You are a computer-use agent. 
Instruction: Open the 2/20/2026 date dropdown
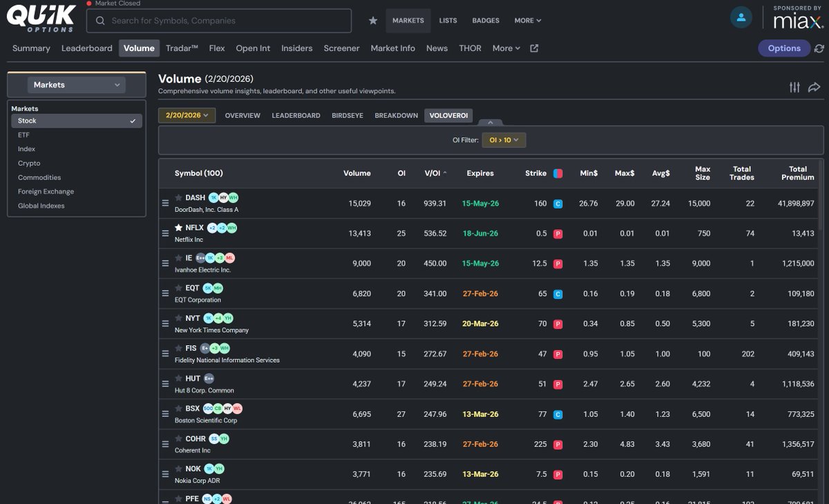coord(187,115)
